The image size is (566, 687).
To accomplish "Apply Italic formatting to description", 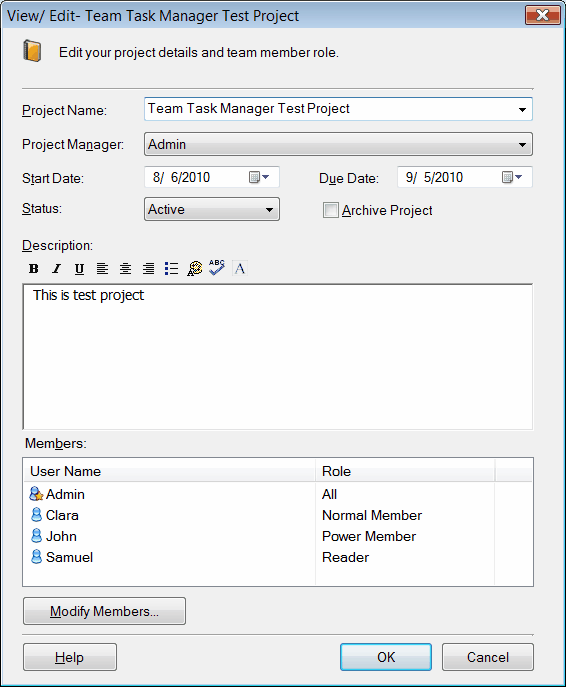I will 57,269.
